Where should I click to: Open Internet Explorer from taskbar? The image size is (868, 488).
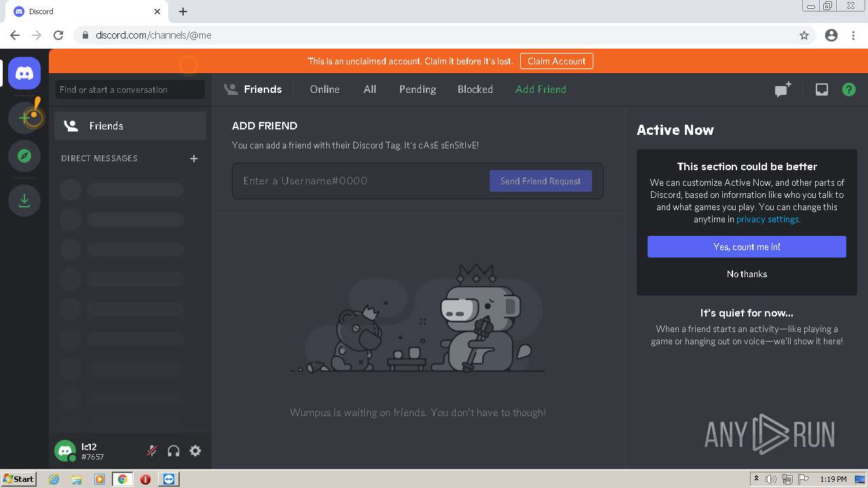point(54,479)
